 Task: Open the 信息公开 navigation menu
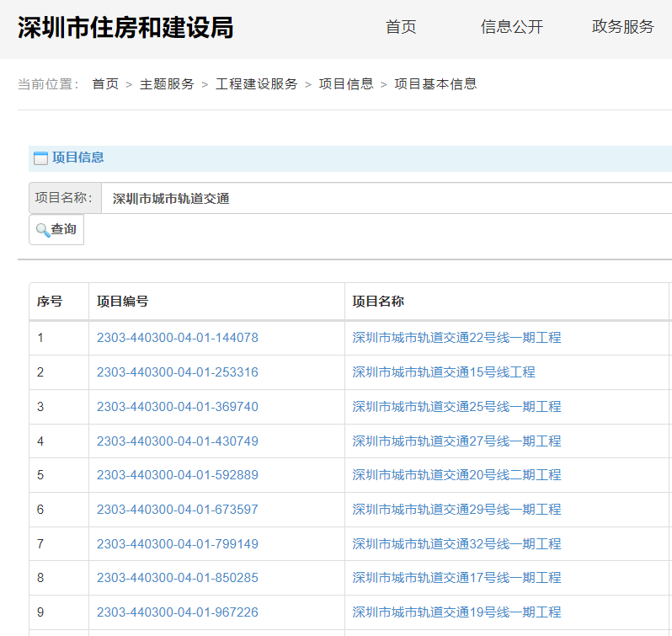tap(512, 27)
